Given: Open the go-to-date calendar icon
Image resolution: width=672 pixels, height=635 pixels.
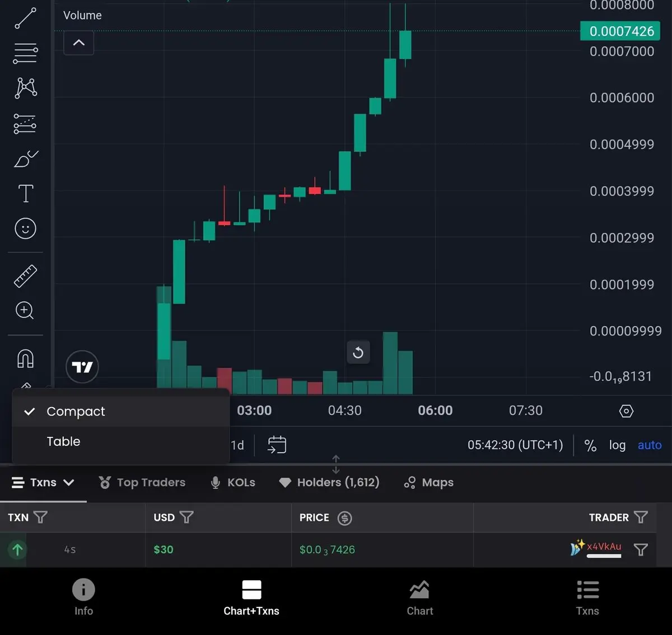Looking at the screenshot, I should pos(277,445).
